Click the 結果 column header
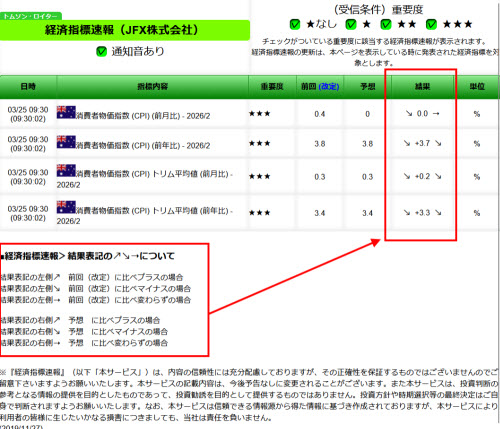This screenshot has height=429, width=500. (422, 87)
